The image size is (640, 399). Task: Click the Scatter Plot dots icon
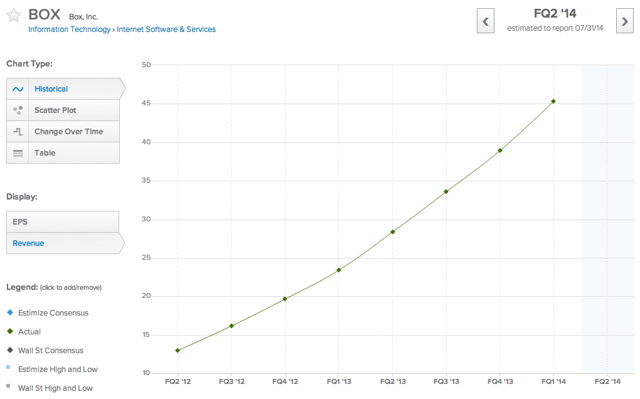point(18,110)
